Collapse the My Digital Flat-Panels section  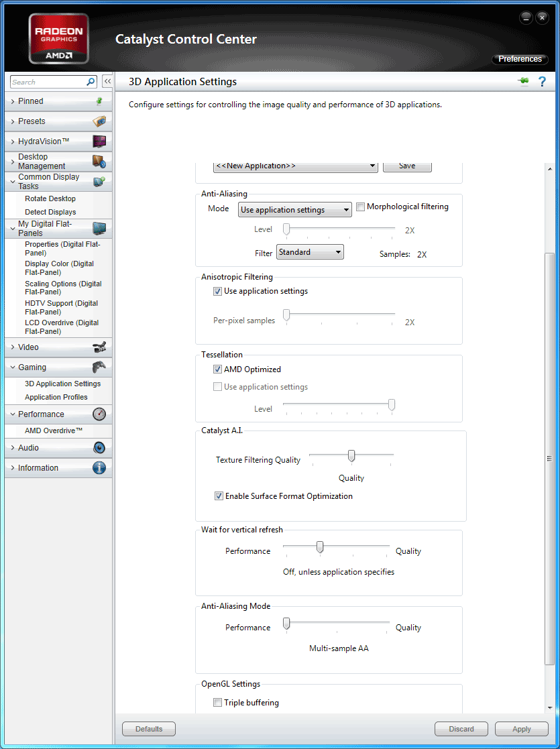point(13,229)
